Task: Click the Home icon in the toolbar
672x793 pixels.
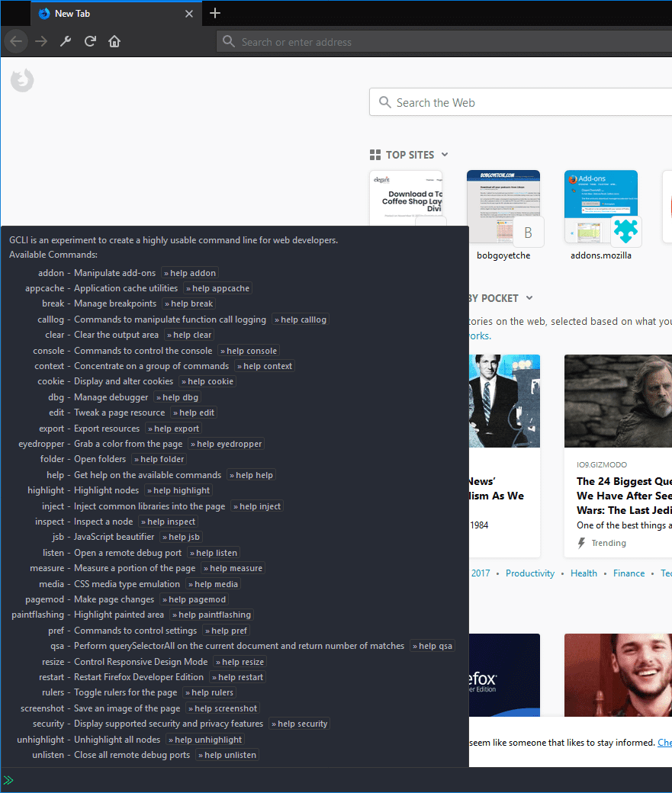Action: (x=114, y=41)
